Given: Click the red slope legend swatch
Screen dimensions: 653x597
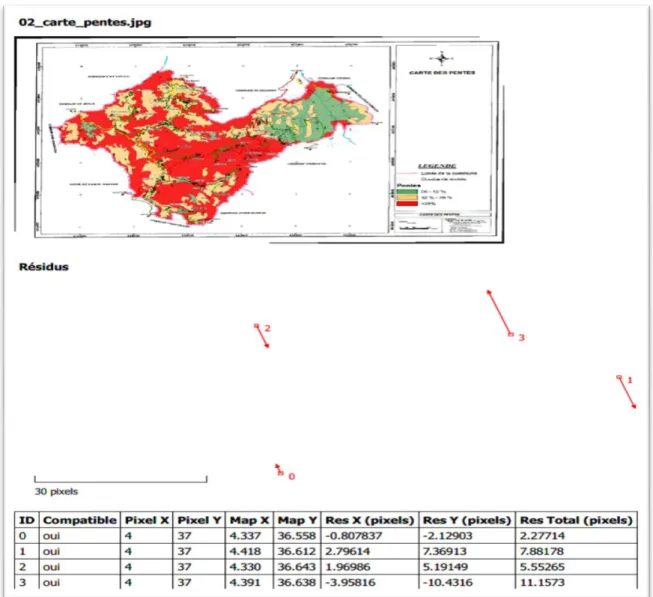Looking at the screenshot, I should coord(407,203).
